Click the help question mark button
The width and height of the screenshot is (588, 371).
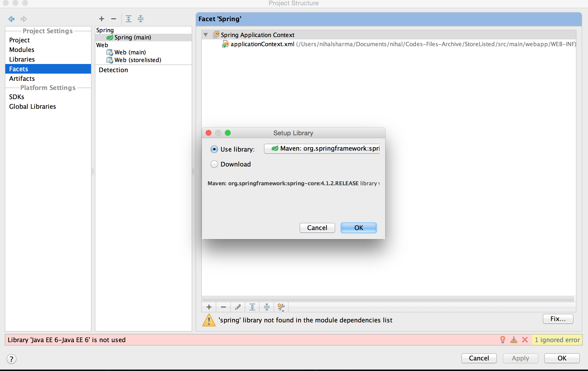12,359
